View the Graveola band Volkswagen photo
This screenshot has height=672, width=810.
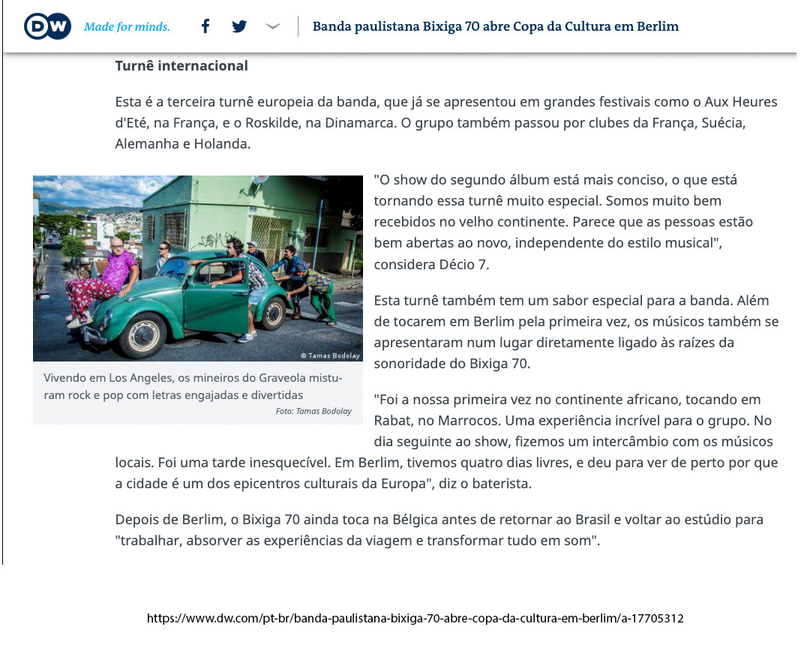[x=197, y=267]
